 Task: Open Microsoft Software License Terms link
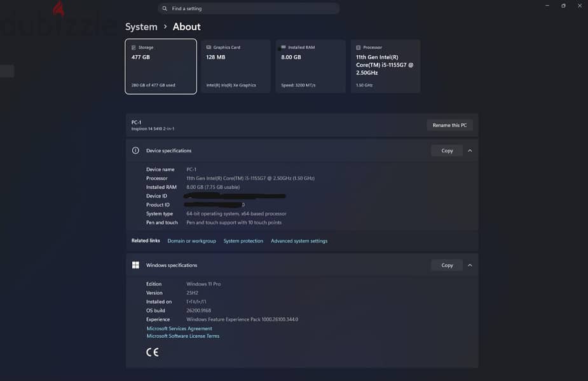point(183,336)
